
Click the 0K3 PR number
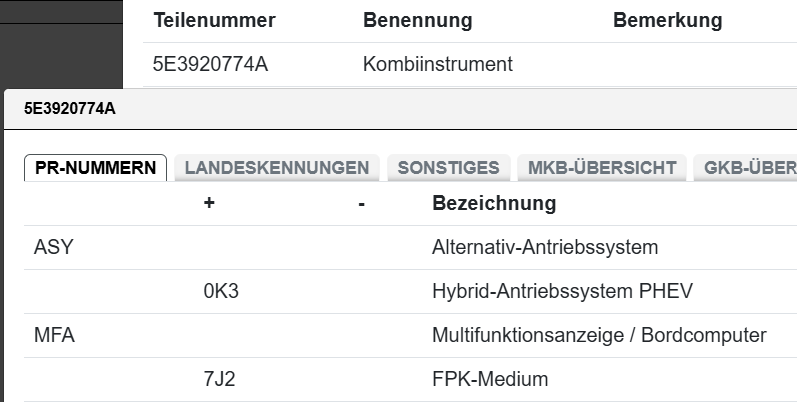tap(223, 291)
